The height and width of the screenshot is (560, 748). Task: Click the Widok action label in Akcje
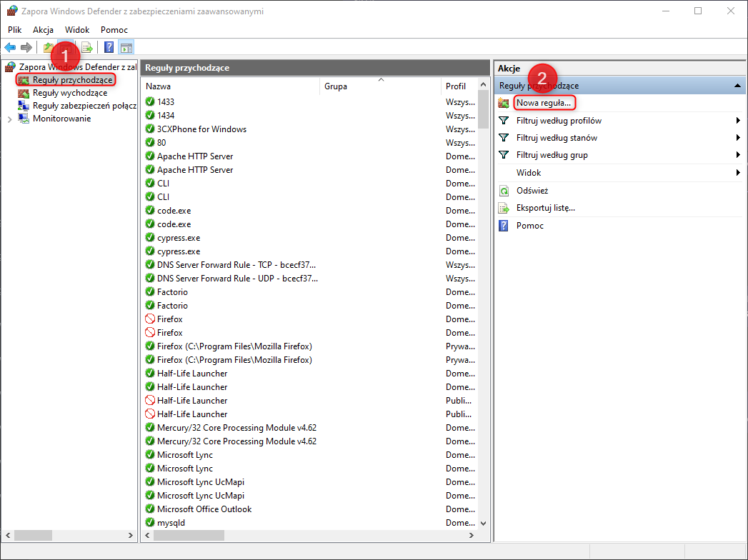click(x=529, y=173)
